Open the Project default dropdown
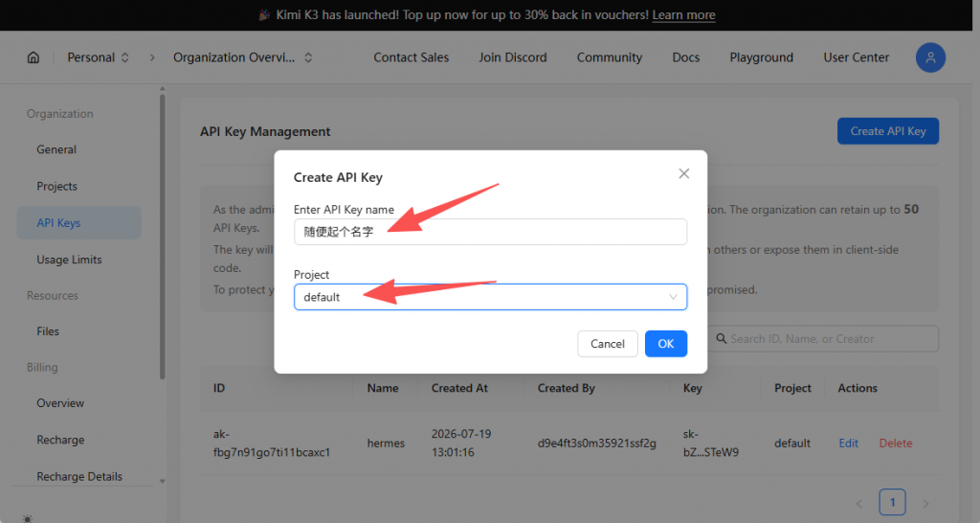This screenshot has height=523, width=980. (x=490, y=297)
